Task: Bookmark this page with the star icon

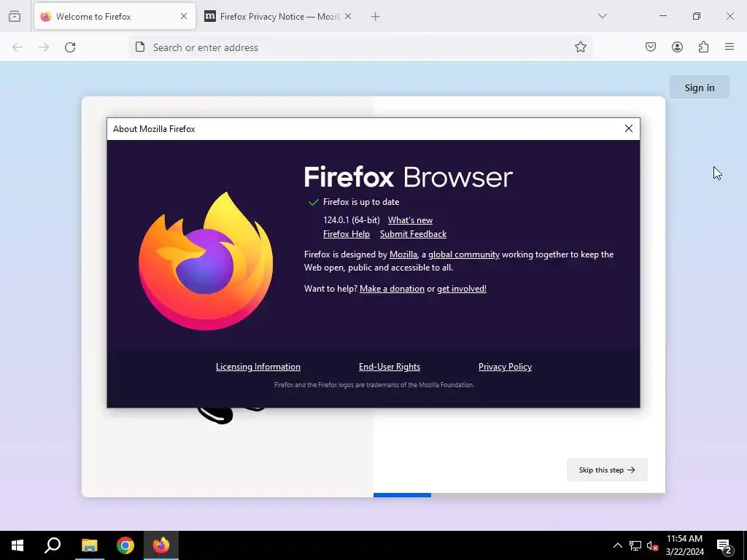Action: [580, 47]
